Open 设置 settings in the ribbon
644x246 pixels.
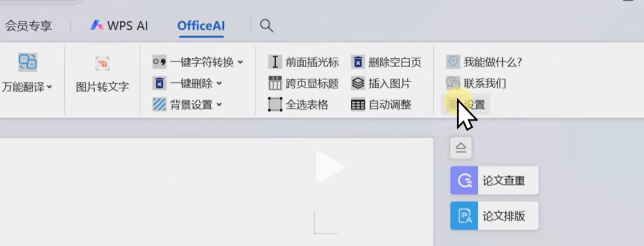point(466,104)
